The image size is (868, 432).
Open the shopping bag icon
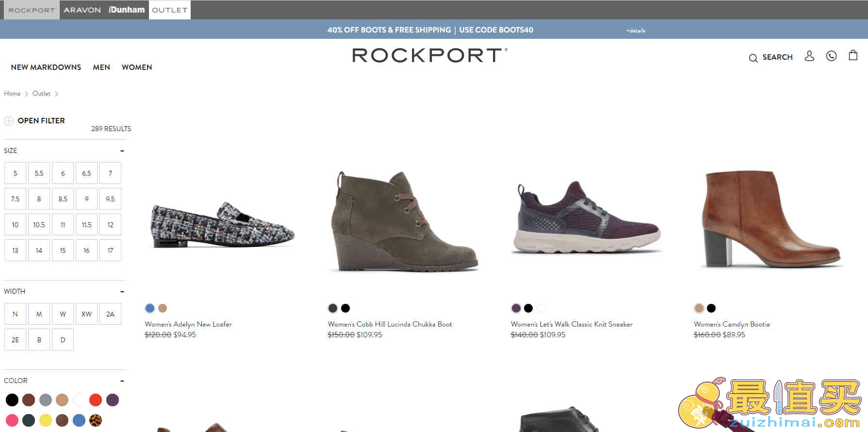[853, 55]
